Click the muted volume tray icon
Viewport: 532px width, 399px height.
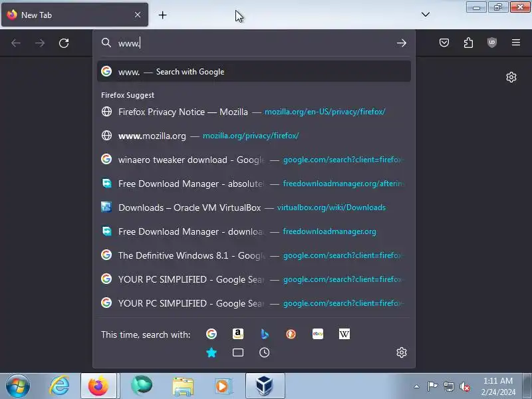464,386
